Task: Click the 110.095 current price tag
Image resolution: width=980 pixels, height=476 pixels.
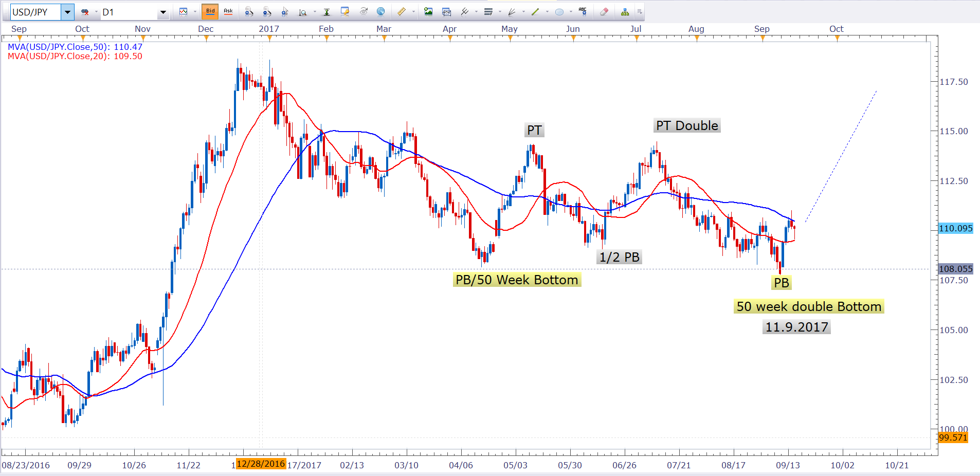Action: (x=955, y=228)
